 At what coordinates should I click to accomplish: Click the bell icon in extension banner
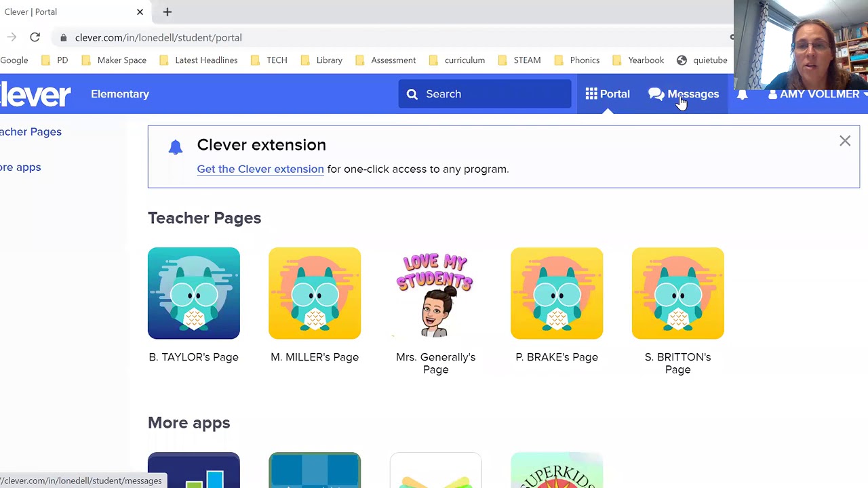[x=176, y=146]
